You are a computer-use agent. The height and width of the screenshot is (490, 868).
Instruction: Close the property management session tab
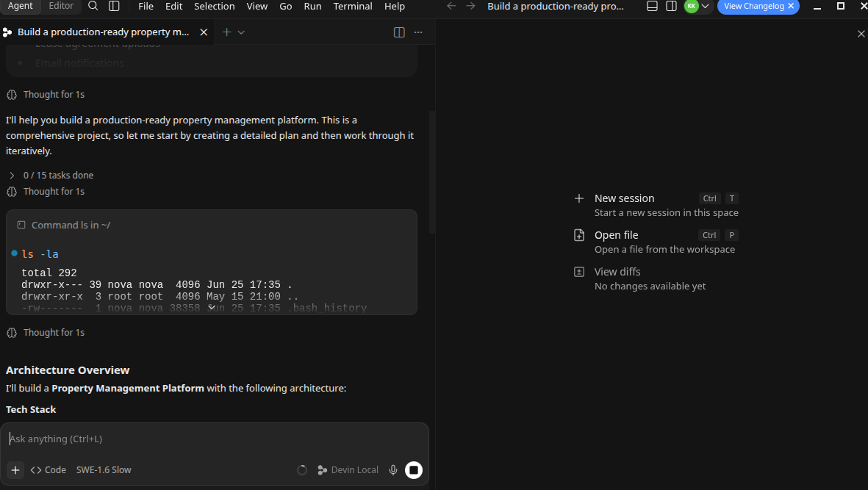(204, 32)
